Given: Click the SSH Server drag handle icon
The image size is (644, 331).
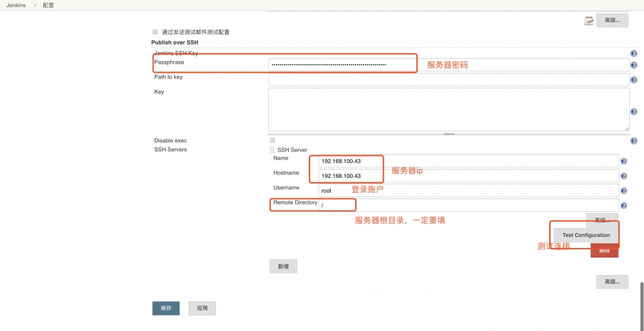Looking at the screenshot, I should pos(271,150).
